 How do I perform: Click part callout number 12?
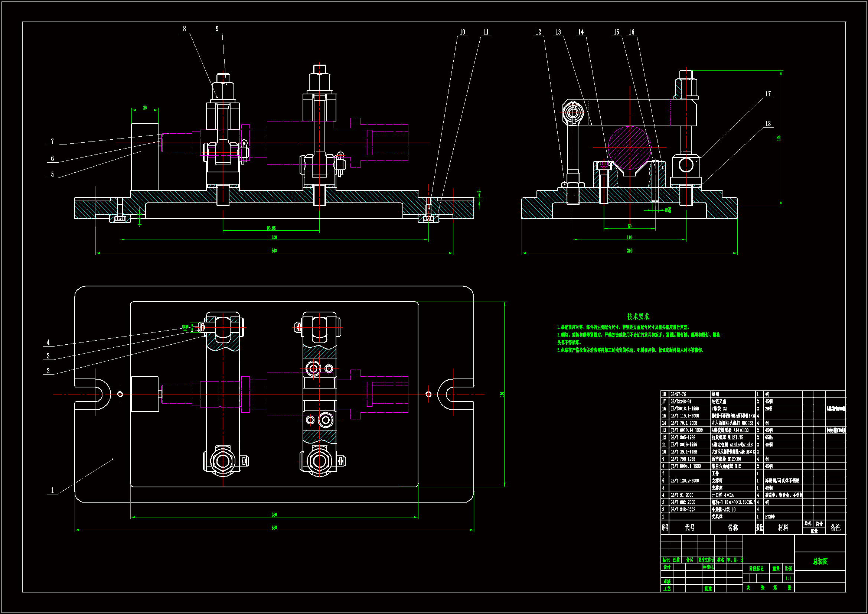538,32
